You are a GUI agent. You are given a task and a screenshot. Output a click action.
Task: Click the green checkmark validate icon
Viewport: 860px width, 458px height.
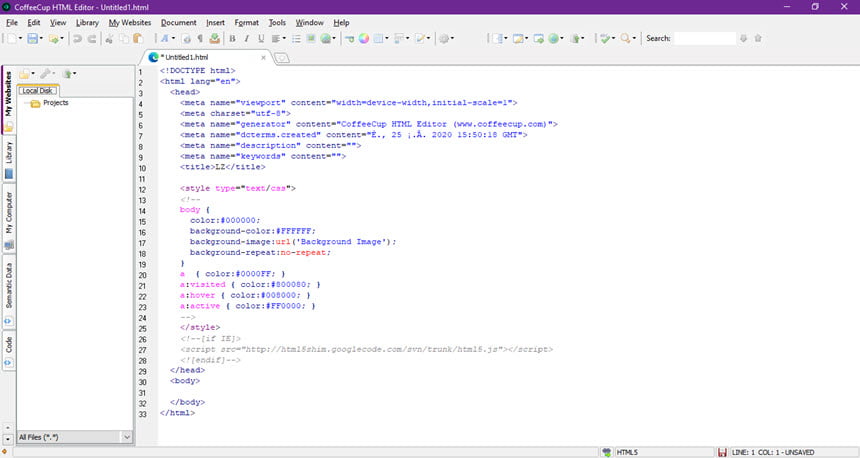click(x=605, y=38)
